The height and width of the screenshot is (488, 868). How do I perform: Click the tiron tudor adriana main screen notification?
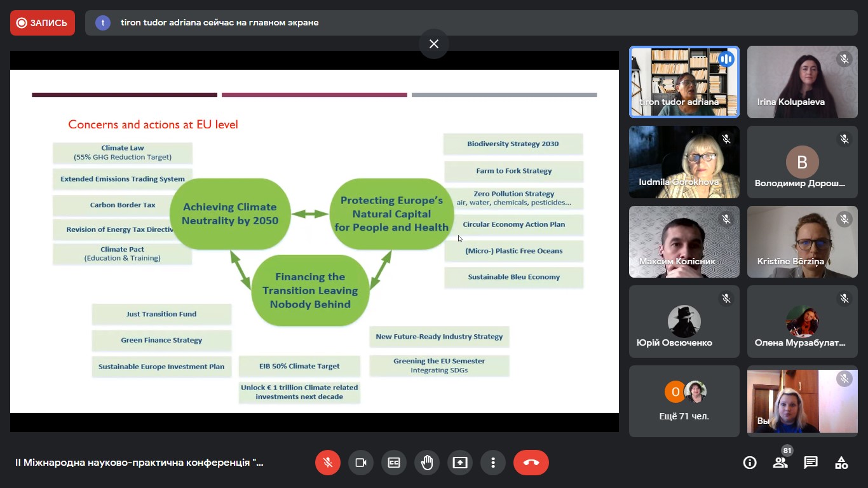point(219,23)
